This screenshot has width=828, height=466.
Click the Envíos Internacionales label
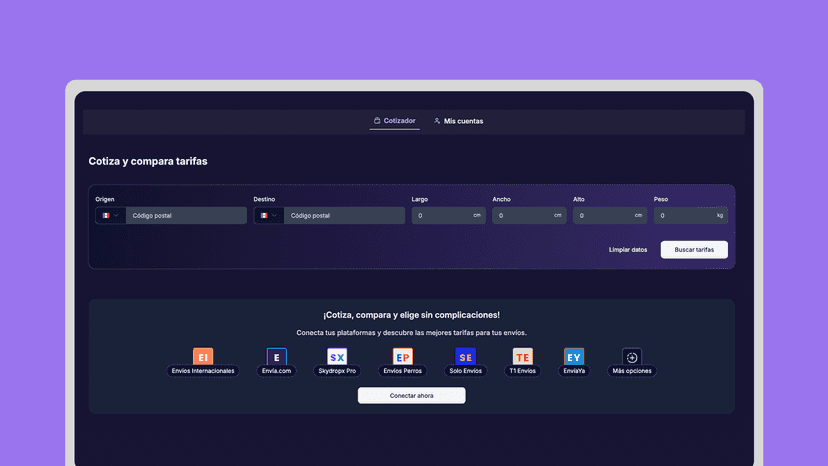203,371
